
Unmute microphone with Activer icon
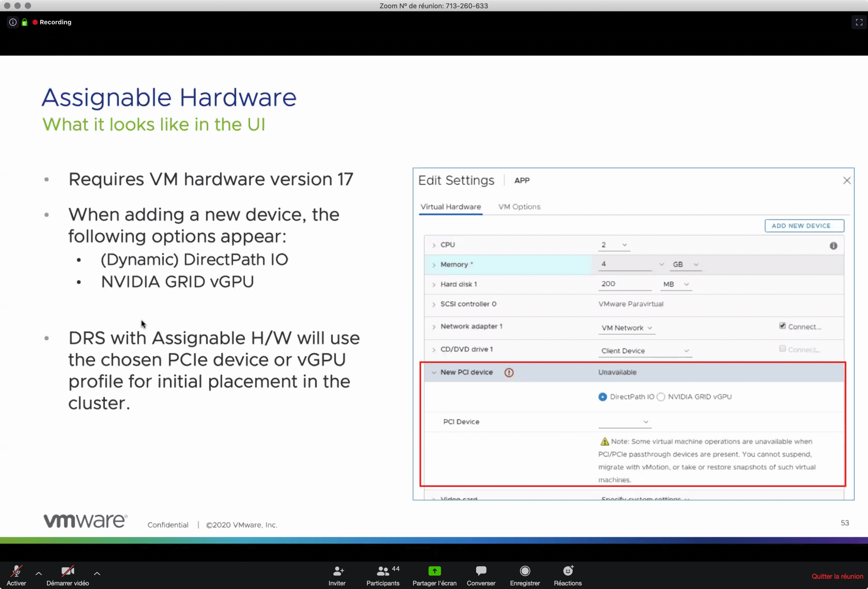[x=16, y=571]
